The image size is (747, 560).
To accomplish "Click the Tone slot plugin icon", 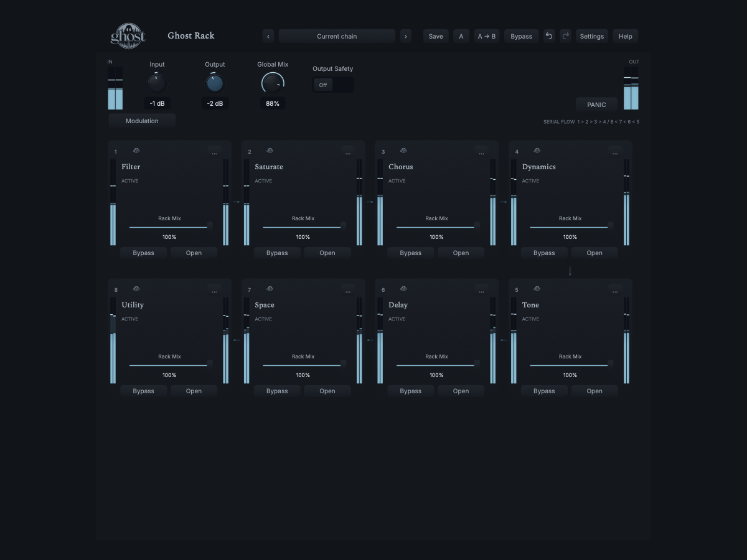I will tap(537, 289).
